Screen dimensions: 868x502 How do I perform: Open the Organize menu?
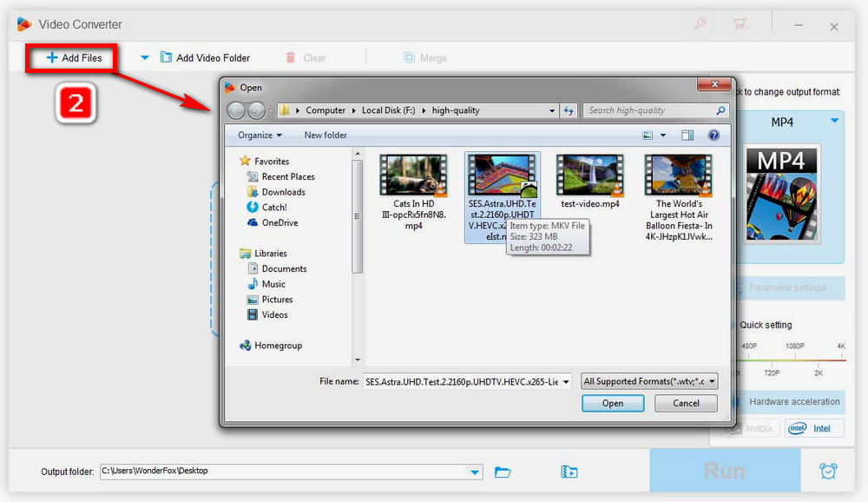click(x=257, y=135)
